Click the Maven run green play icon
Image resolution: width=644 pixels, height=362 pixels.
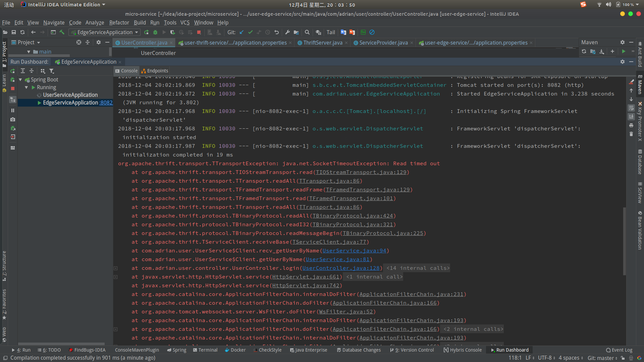(x=624, y=51)
